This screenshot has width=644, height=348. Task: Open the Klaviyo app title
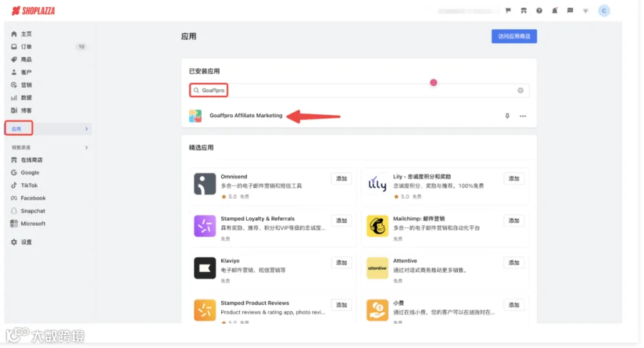click(x=230, y=261)
